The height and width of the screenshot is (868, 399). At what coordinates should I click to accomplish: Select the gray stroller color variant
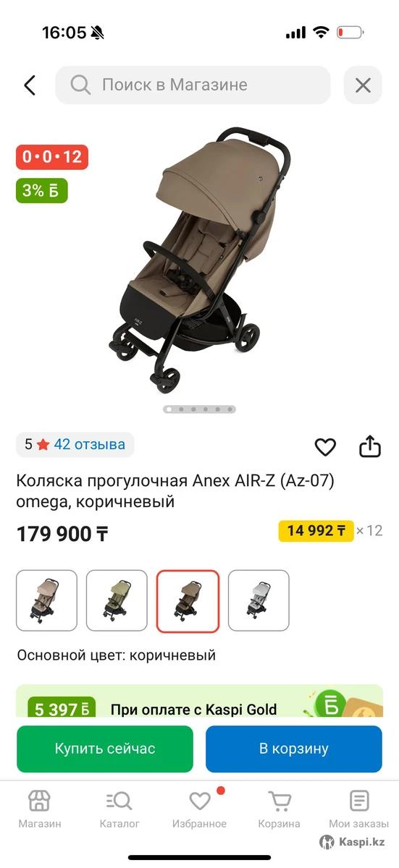(x=259, y=600)
